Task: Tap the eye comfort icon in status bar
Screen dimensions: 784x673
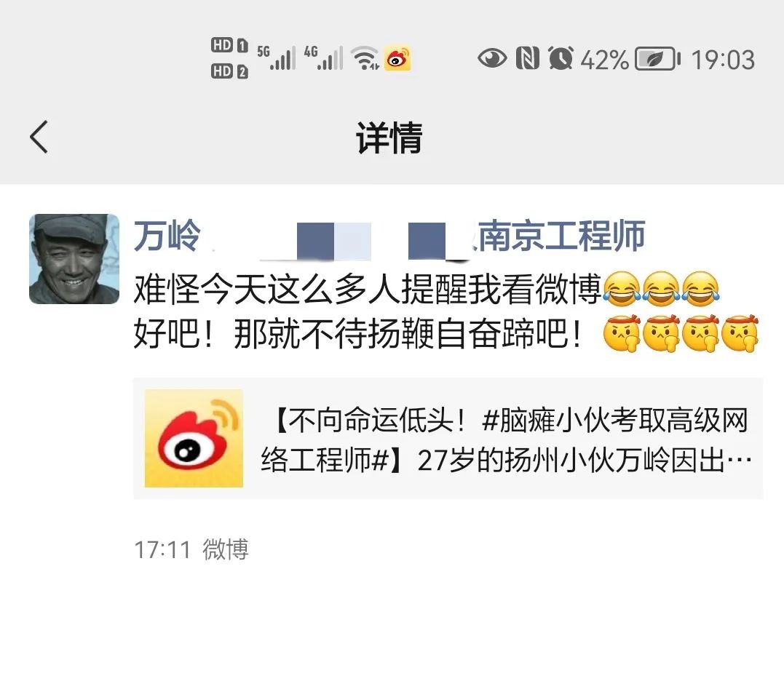Action: click(x=492, y=58)
